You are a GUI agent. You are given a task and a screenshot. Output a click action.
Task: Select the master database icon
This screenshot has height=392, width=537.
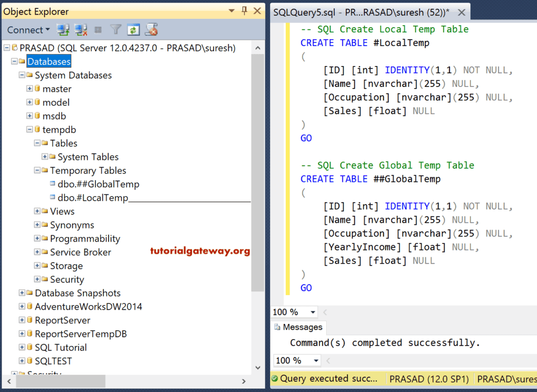[37, 89]
